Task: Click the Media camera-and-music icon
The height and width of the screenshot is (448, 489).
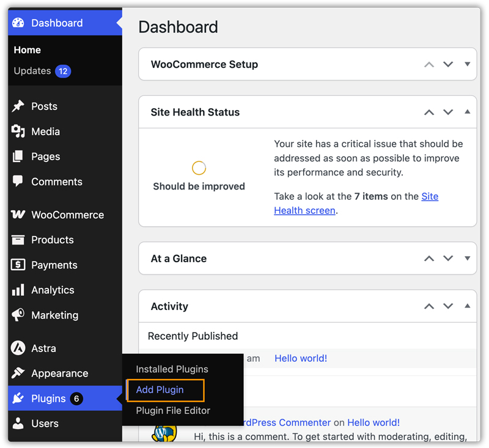Action: coord(18,131)
